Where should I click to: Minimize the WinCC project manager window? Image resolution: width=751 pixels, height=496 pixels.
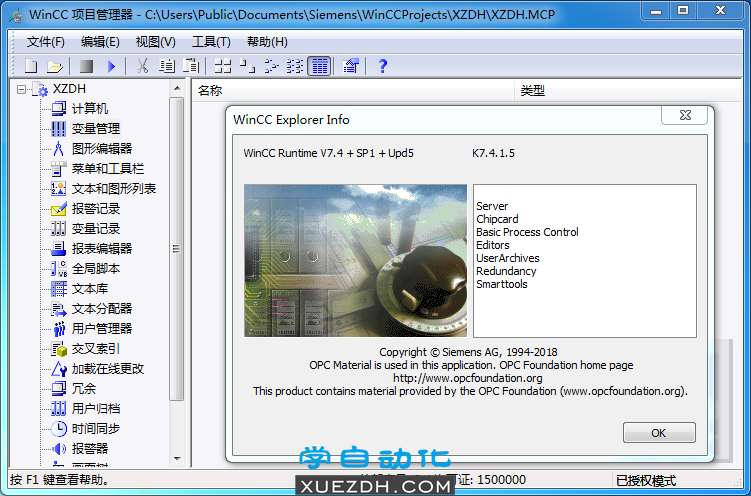click(657, 11)
